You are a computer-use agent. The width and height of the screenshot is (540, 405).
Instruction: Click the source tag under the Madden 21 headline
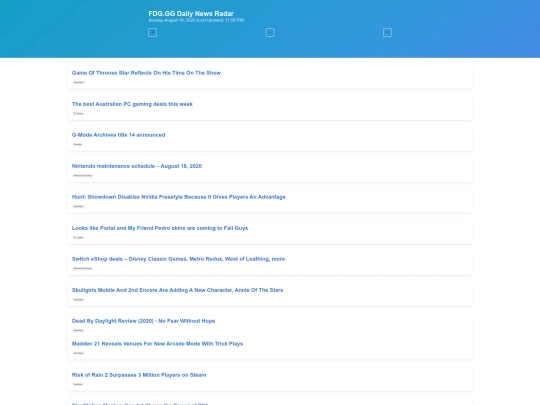tap(78, 353)
